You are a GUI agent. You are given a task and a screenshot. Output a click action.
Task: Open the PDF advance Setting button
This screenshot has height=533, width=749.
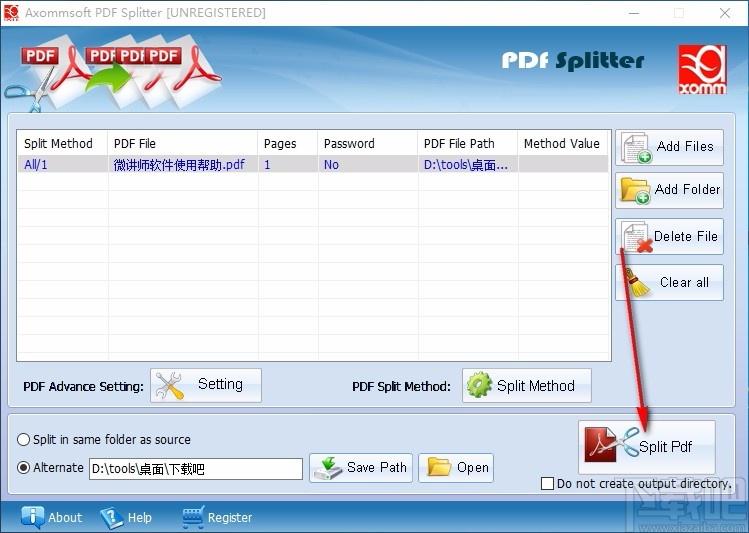coord(206,385)
